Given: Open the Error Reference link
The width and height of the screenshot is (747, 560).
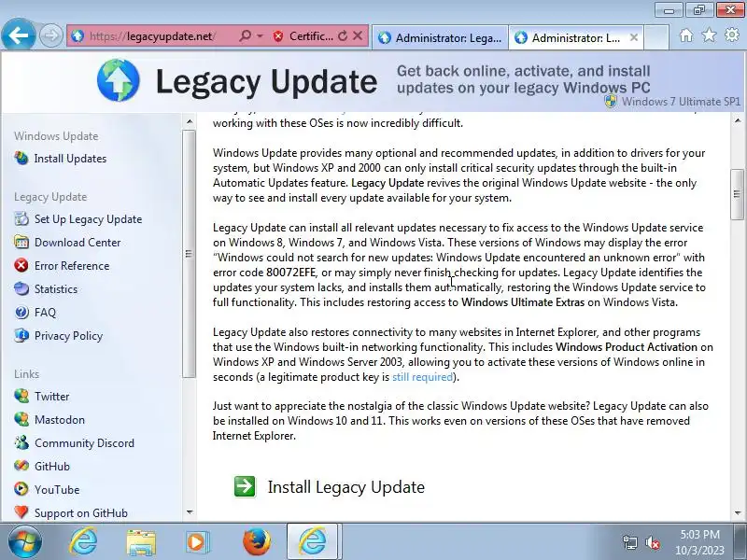Looking at the screenshot, I should 72,266.
